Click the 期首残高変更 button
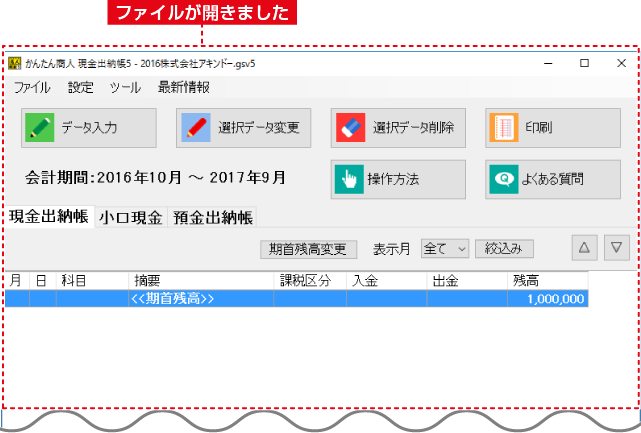The image size is (641, 433). click(308, 249)
